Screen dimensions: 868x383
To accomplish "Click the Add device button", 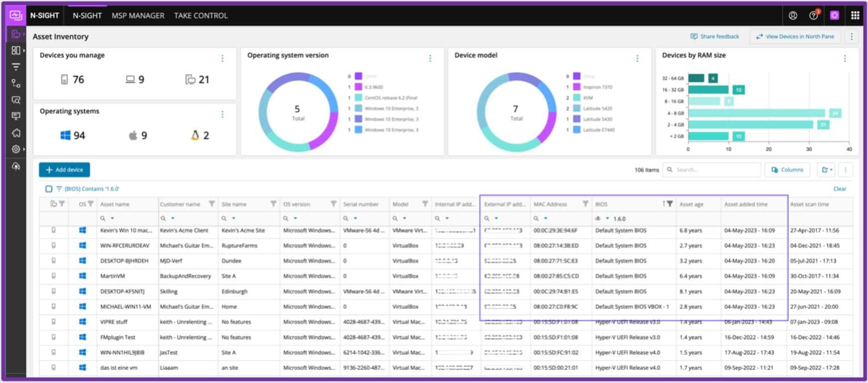I will [64, 170].
